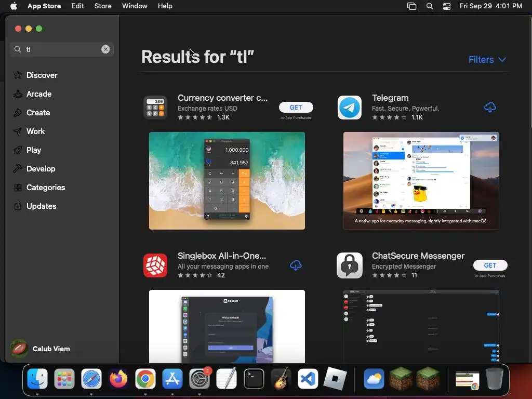
Task: Launch Google Chrome from the Dock
Action: (x=145, y=379)
